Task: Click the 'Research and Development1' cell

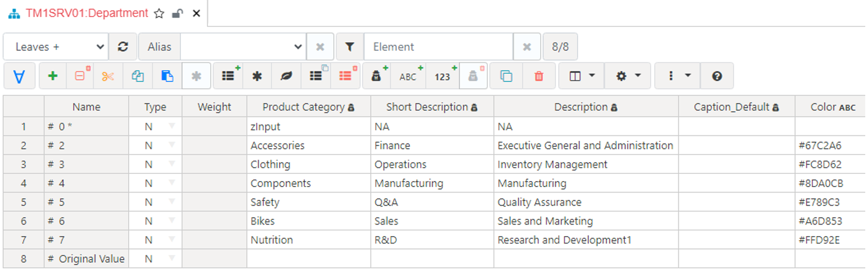Action: click(586, 240)
